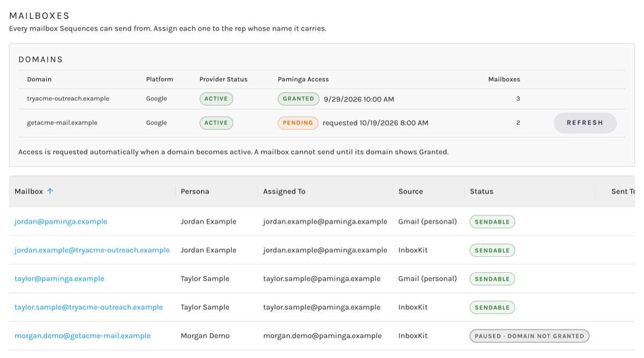Click the 9/29/2026 10:00 AM granted timestamp
The width and height of the screenshot is (644, 358).
(x=359, y=99)
